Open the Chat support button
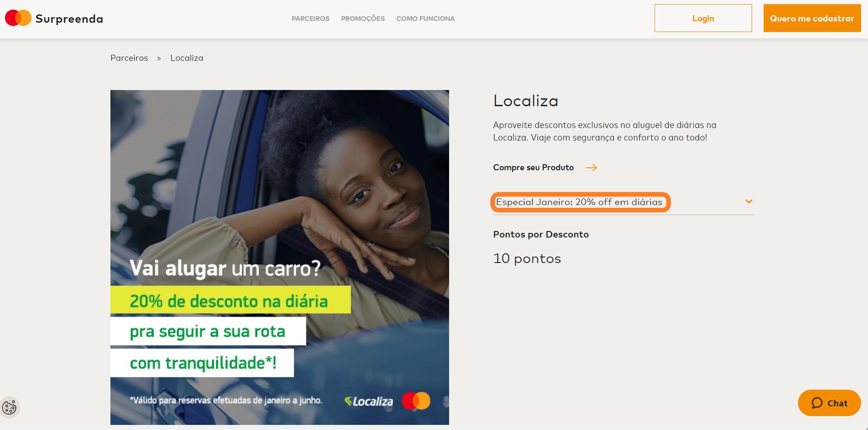This screenshot has width=868, height=430. [829, 403]
